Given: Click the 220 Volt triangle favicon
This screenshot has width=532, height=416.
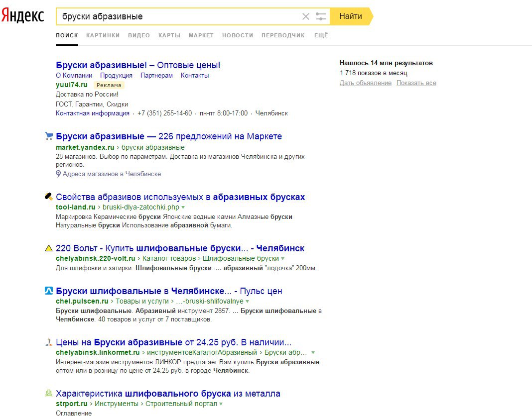Looking at the screenshot, I should click(48, 248).
